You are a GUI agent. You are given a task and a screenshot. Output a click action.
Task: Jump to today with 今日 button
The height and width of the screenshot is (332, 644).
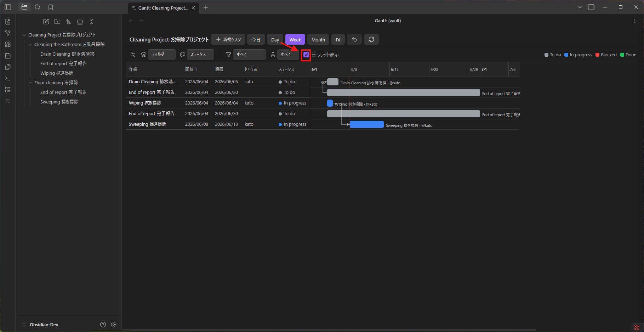click(x=256, y=39)
